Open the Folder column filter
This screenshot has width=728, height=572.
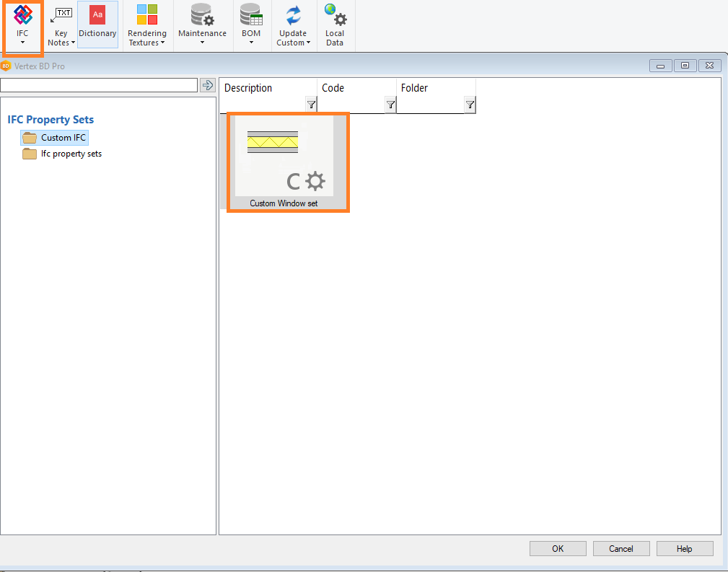(x=470, y=105)
